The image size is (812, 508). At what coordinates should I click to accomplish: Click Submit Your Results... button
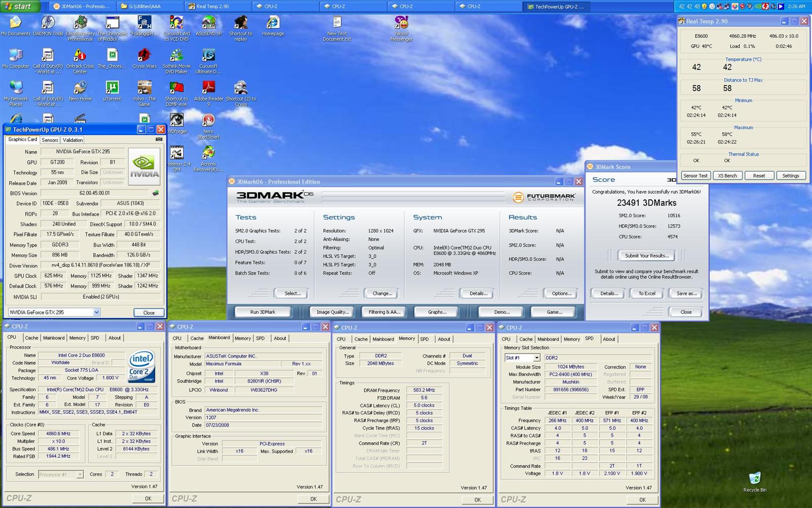pyautogui.click(x=647, y=256)
